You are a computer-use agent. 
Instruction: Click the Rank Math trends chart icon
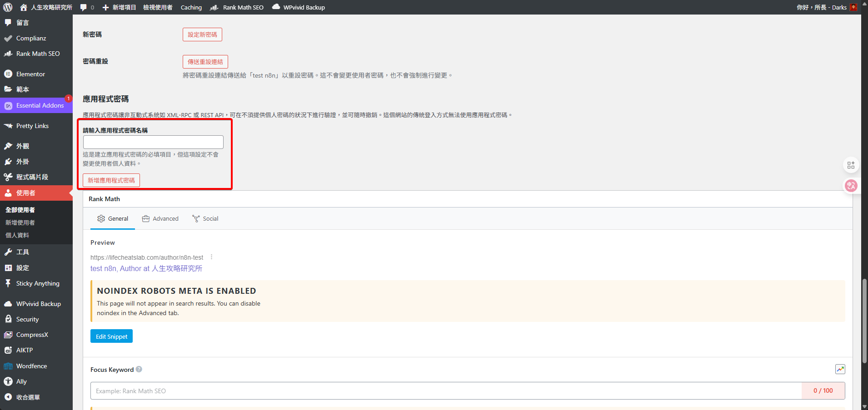click(840, 369)
